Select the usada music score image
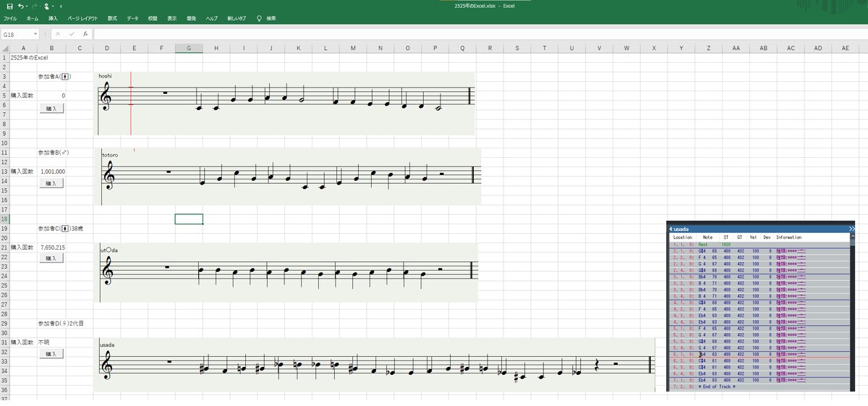The width and height of the screenshot is (868, 406). [x=374, y=365]
